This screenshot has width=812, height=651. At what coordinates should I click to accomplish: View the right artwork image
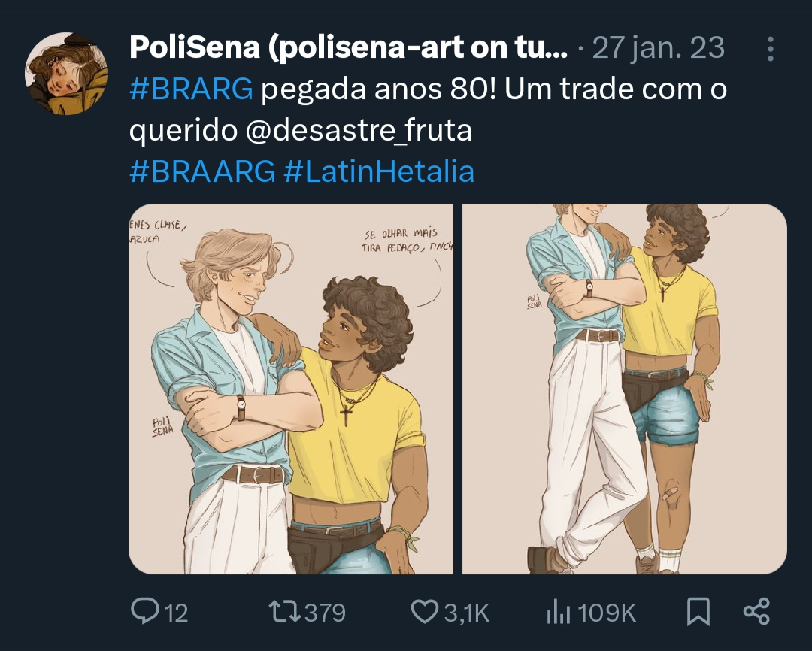(x=625, y=389)
